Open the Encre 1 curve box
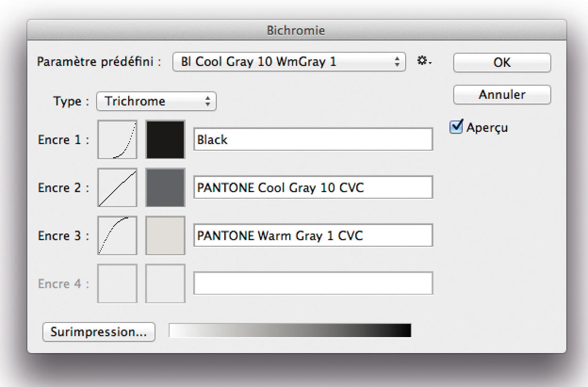588x387 pixels. (117, 139)
